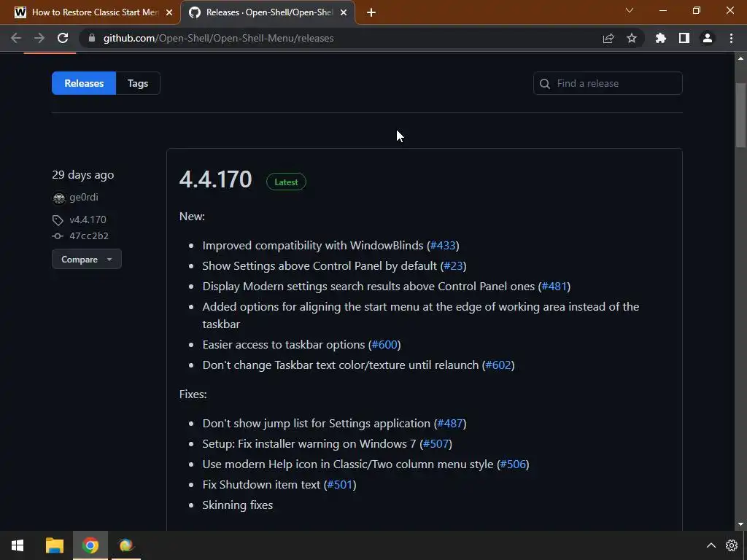The image size is (747, 560).
Task: Open issue #600 link
Action: point(384,344)
